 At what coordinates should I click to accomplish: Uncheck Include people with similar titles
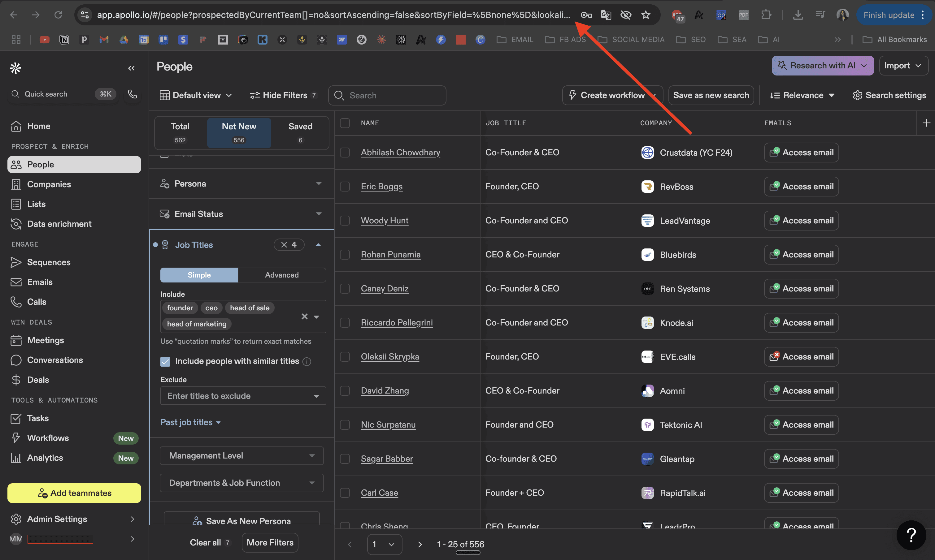point(165,361)
